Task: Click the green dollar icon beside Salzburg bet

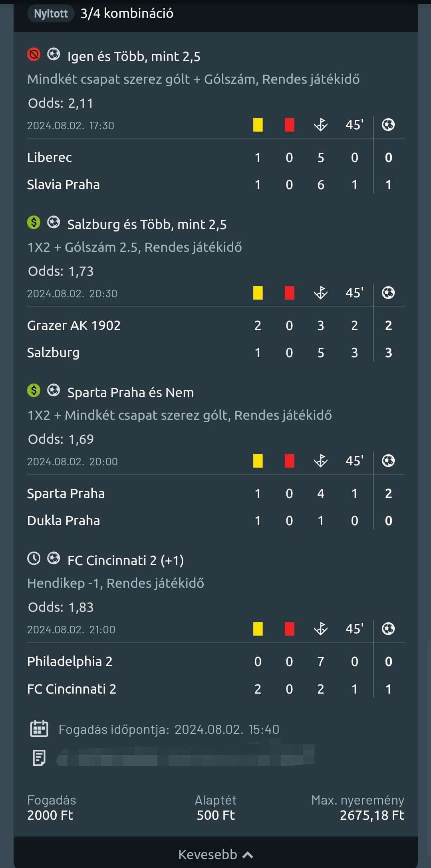Action: coord(34,222)
